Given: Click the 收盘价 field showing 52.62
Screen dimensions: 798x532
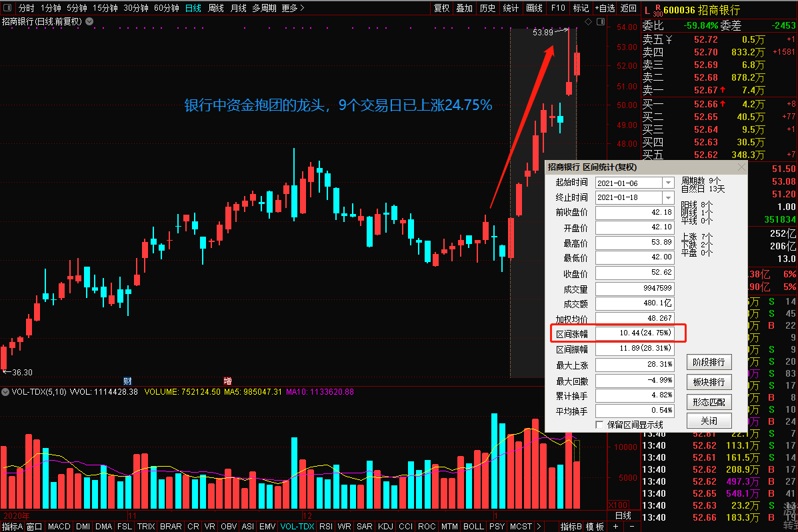Looking at the screenshot, I should (x=635, y=273).
